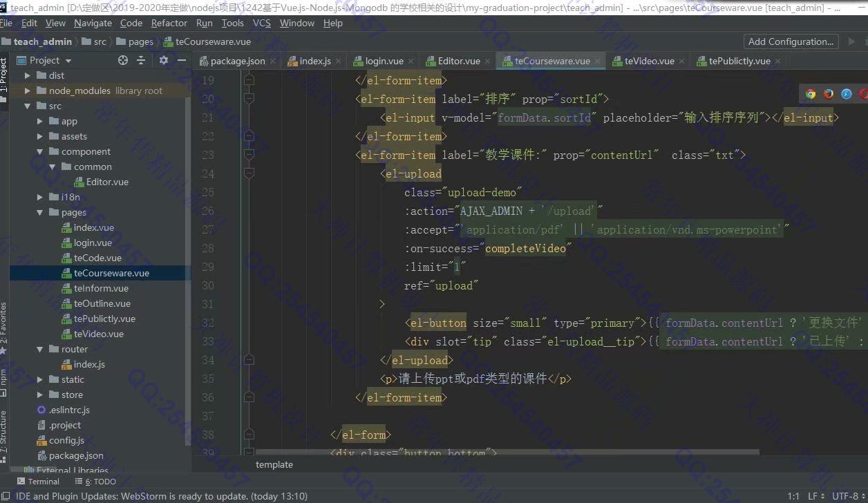Screen dimensions: 868x503
Task: Collapse the src folder
Action: click(28, 106)
